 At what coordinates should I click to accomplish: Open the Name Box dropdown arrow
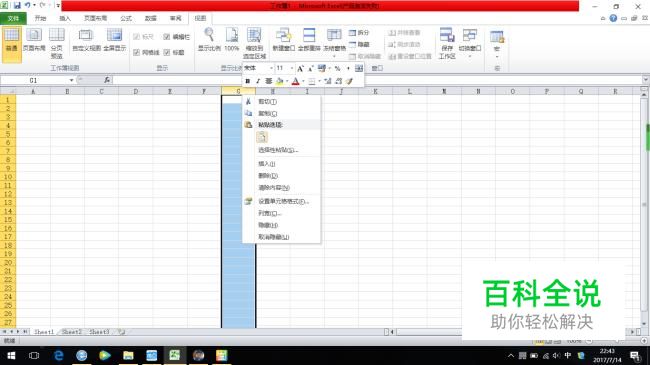(x=71, y=80)
